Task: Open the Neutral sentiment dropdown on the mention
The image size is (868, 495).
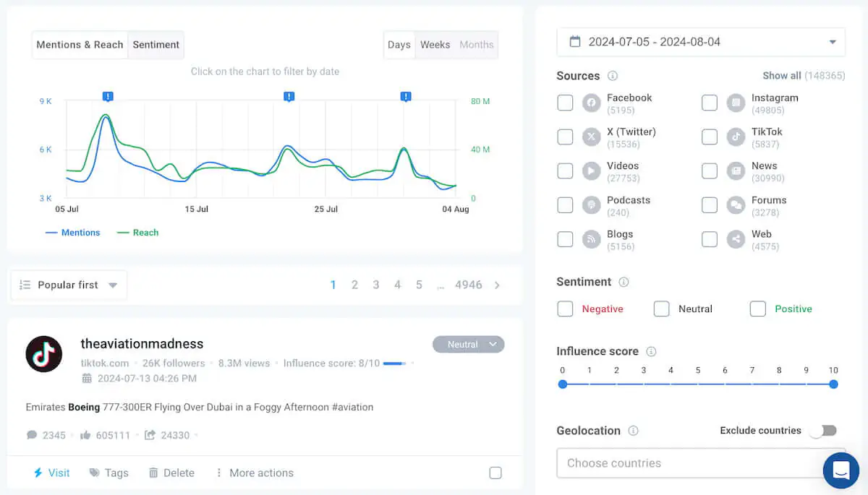Action: click(468, 344)
